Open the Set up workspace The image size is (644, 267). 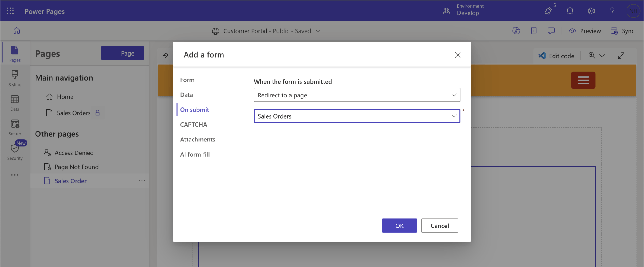[15, 127]
